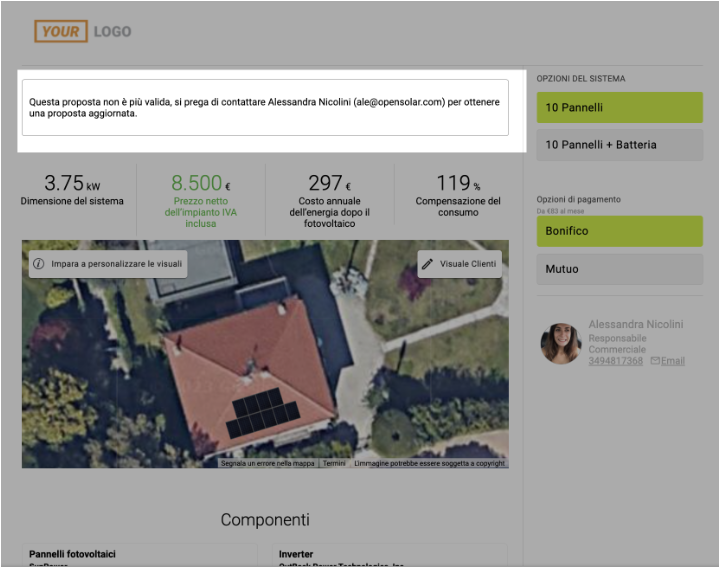
Task: Click Costo annuale dell'energia label
Action: 330,213
